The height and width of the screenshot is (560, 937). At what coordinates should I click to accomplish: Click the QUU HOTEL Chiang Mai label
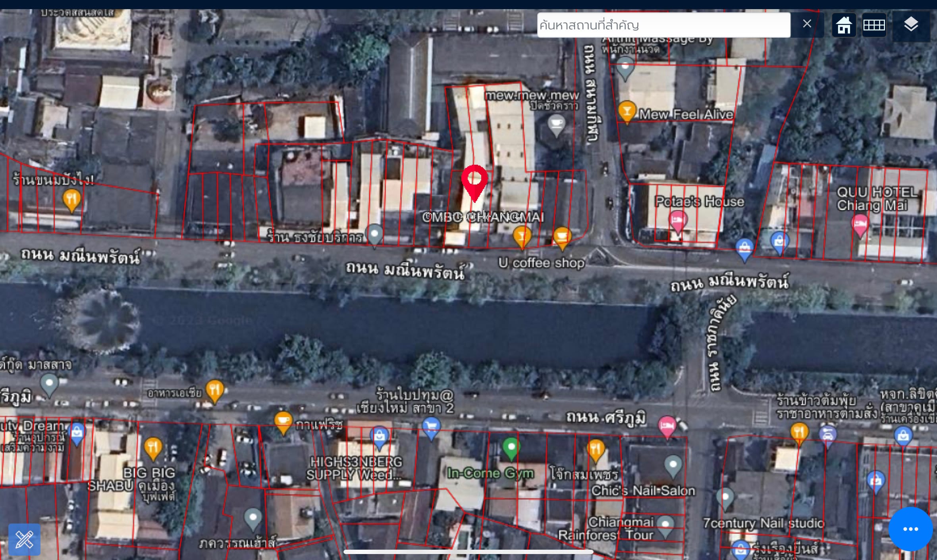[x=877, y=199]
